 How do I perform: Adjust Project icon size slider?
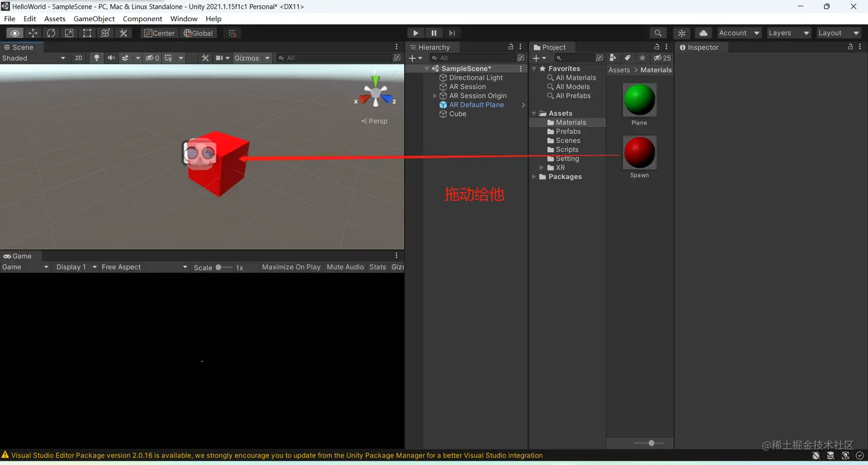coord(649,443)
